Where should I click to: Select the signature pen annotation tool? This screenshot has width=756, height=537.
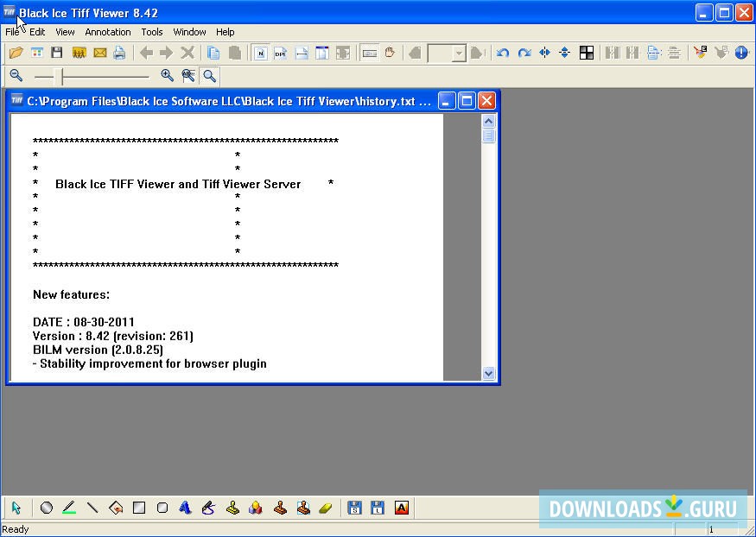(208, 508)
